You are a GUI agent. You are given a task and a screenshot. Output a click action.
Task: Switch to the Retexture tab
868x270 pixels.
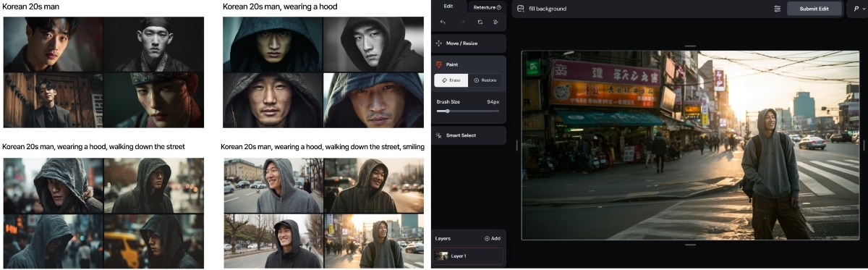[487, 7]
